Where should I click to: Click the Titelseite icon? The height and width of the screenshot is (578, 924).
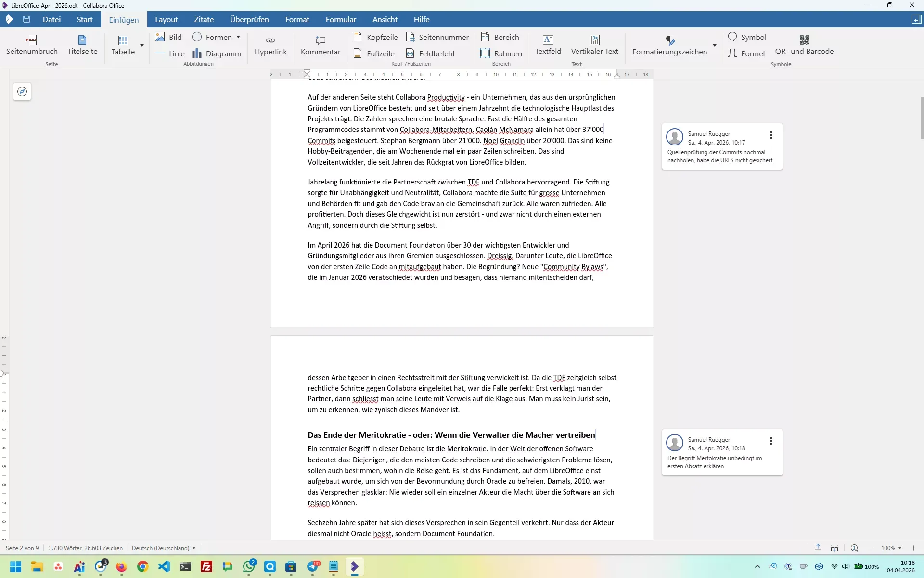(82, 40)
